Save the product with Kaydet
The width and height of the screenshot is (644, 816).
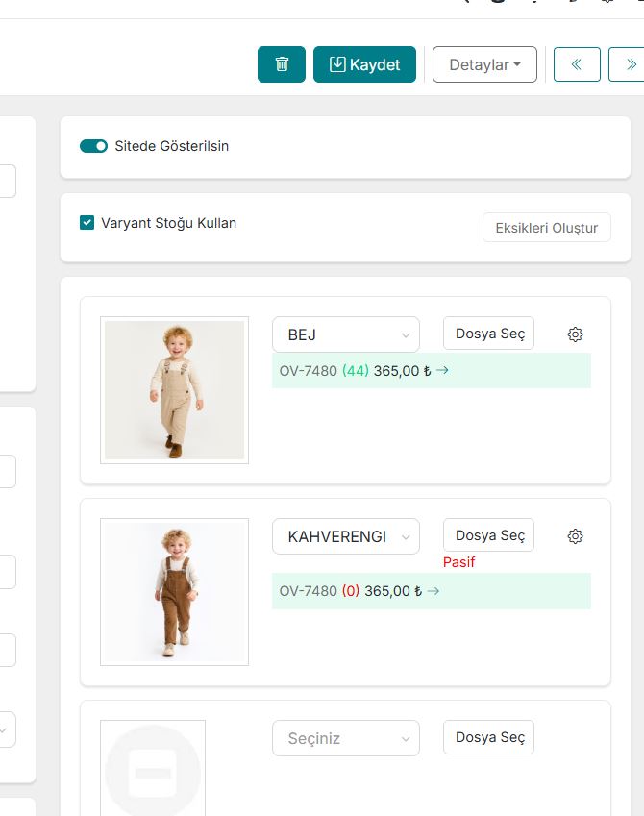tap(364, 64)
